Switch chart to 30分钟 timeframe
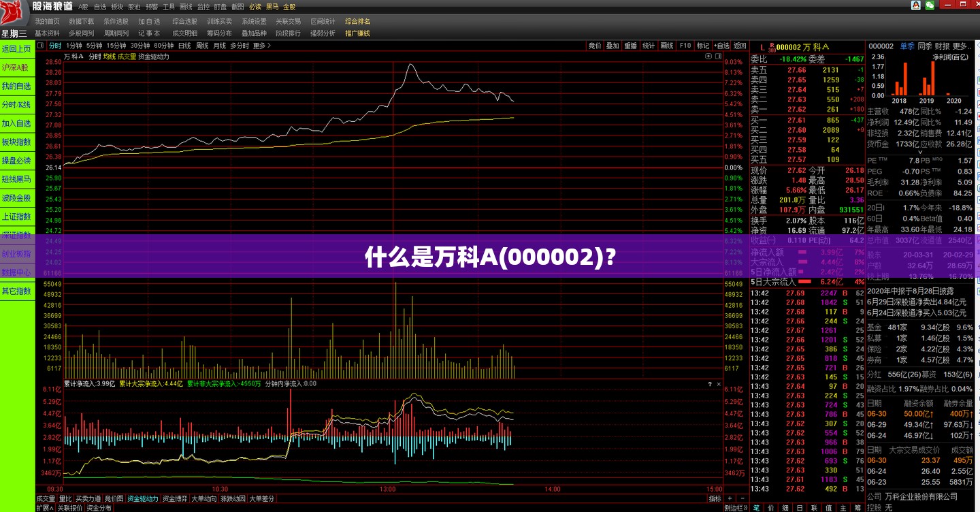The height and width of the screenshot is (512, 980). [x=140, y=46]
